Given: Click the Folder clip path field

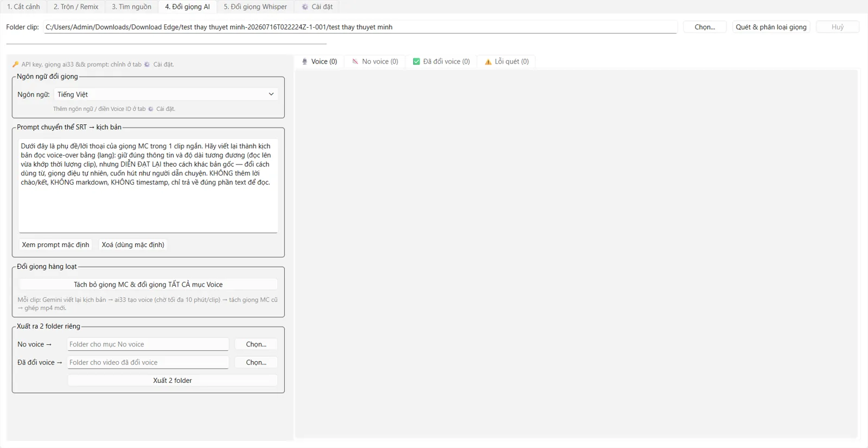Looking at the screenshot, I should click(x=360, y=27).
